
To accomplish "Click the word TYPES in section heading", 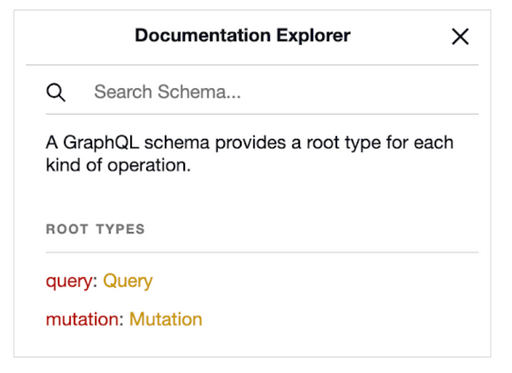I will [x=120, y=229].
